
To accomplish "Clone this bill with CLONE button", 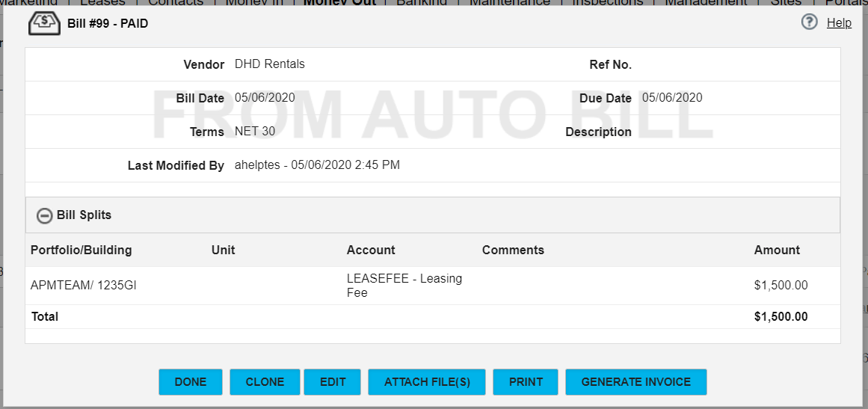I will 265,382.
